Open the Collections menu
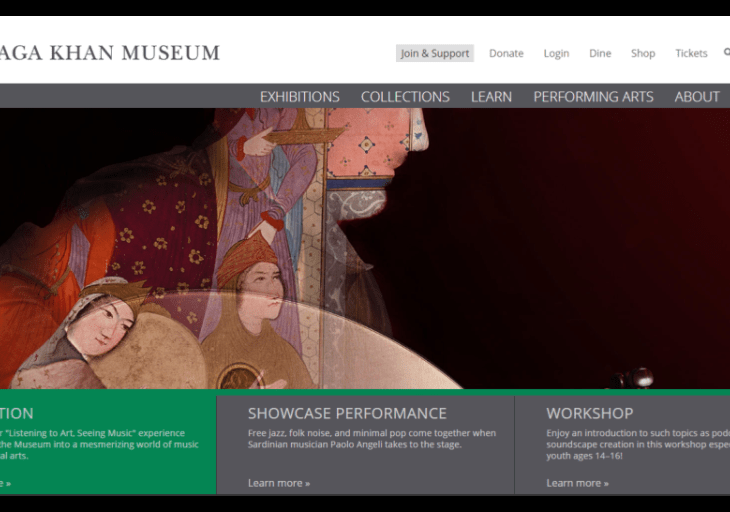This screenshot has width=730, height=512. (x=405, y=96)
